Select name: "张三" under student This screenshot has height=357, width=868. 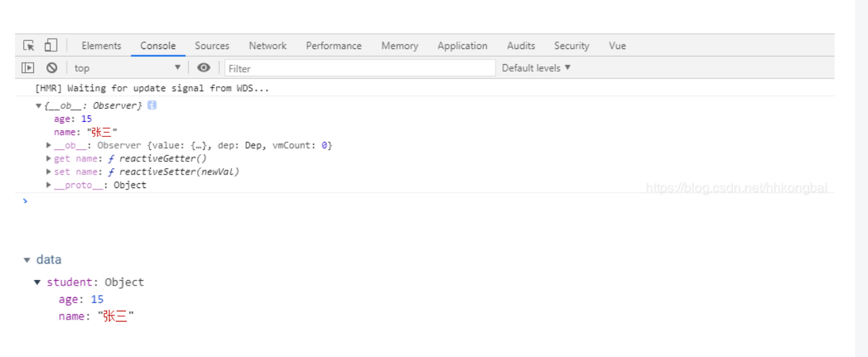(x=96, y=316)
